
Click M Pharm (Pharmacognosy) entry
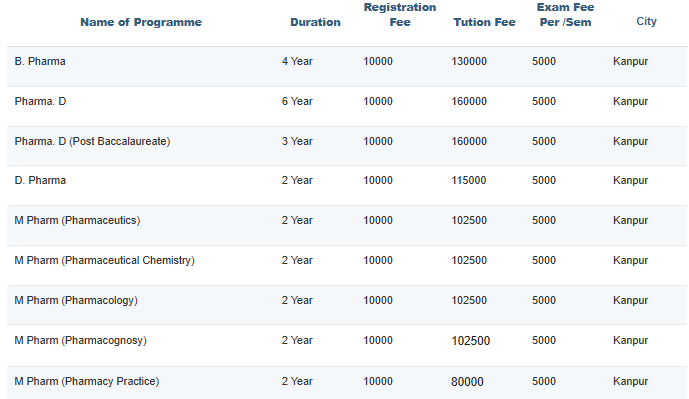click(80, 340)
